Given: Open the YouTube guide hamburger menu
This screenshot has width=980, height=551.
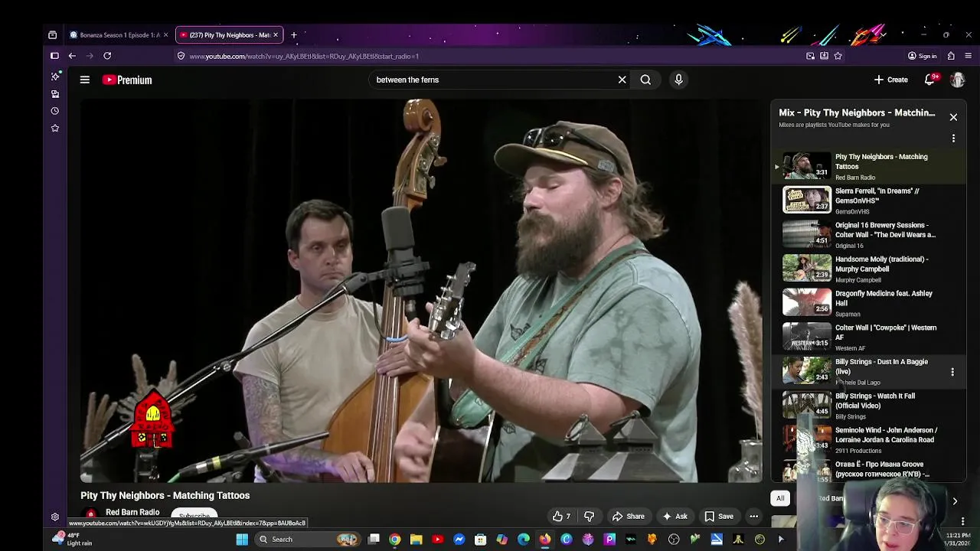Looking at the screenshot, I should coord(85,80).
